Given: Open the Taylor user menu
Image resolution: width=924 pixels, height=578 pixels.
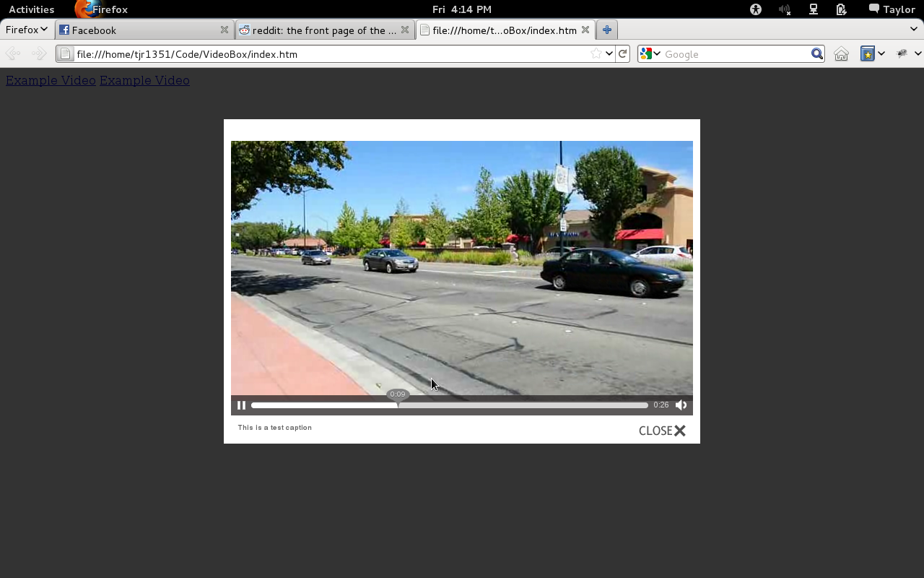Looking at the screenshot, I should pos(892,9).
